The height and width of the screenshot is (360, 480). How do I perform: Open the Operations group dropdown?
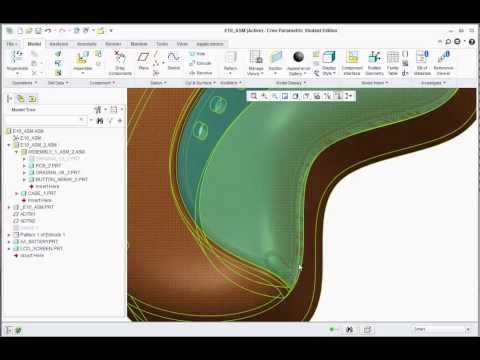pyautogui.click(x=25, y=83)
